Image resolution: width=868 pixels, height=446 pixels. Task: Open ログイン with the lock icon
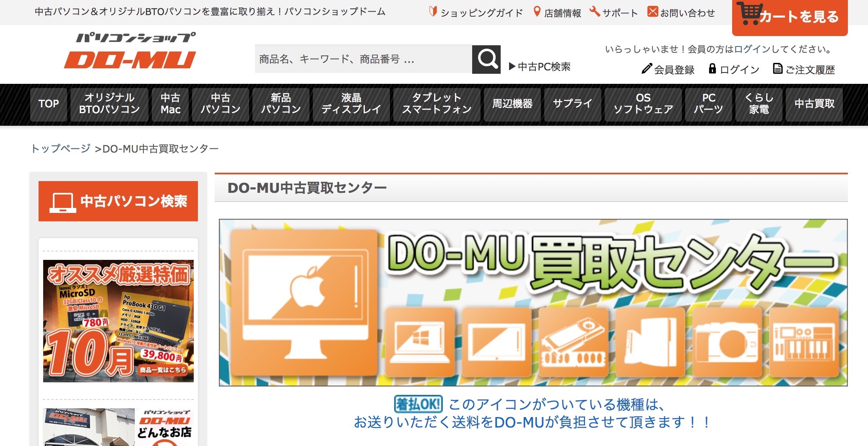point(734,69)
